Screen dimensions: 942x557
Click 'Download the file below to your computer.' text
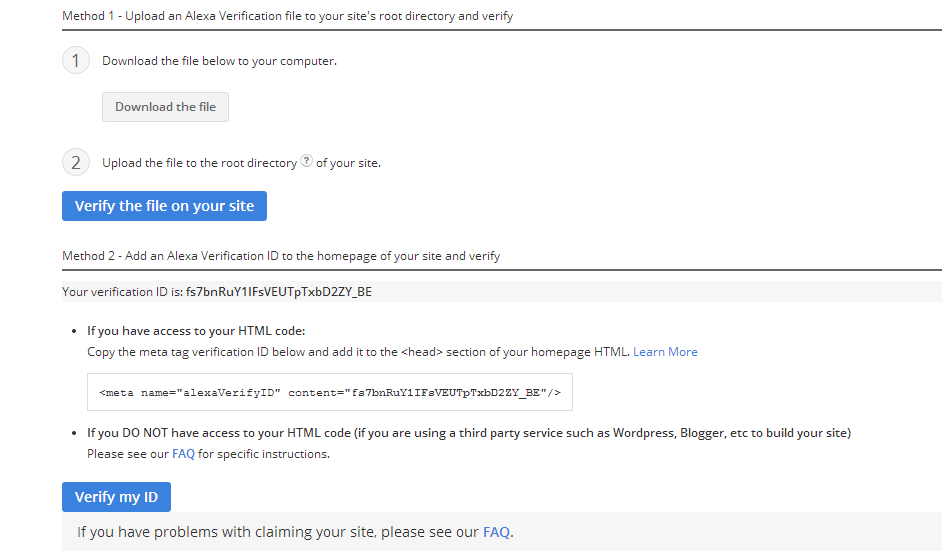tap(219, 61)
